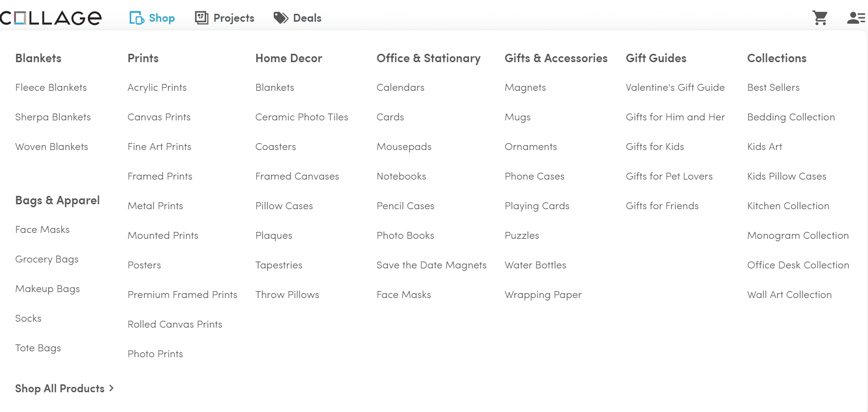Select Tote Bags under Bags & Apparel
Image resolution: width=868 pixels, height=412 pixels.
coord(38,348)
